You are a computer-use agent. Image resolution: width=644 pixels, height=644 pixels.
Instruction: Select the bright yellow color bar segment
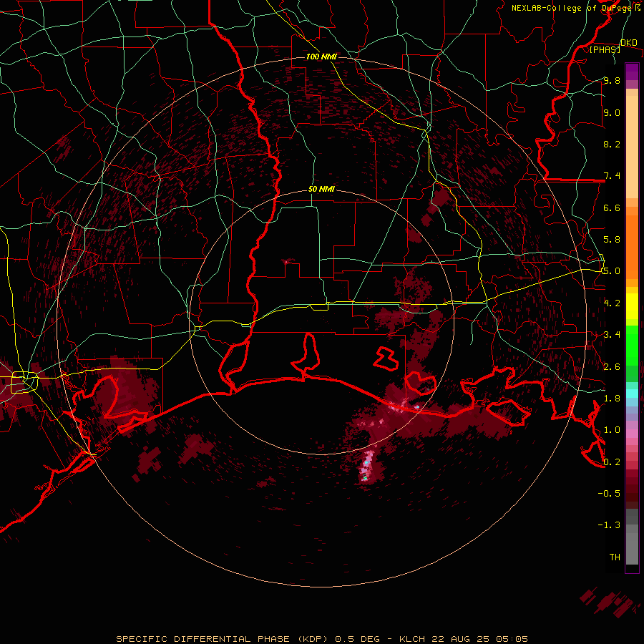pos(632,306)
